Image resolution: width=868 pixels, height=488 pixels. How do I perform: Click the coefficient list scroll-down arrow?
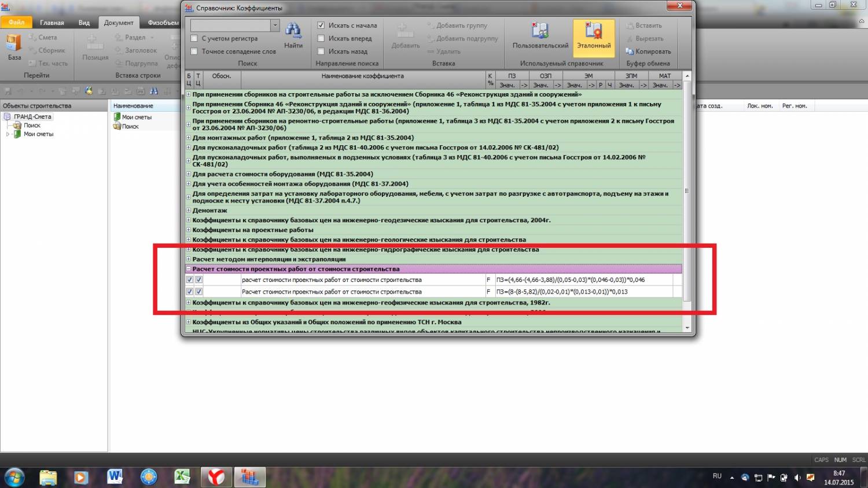[x=687, y=328]
